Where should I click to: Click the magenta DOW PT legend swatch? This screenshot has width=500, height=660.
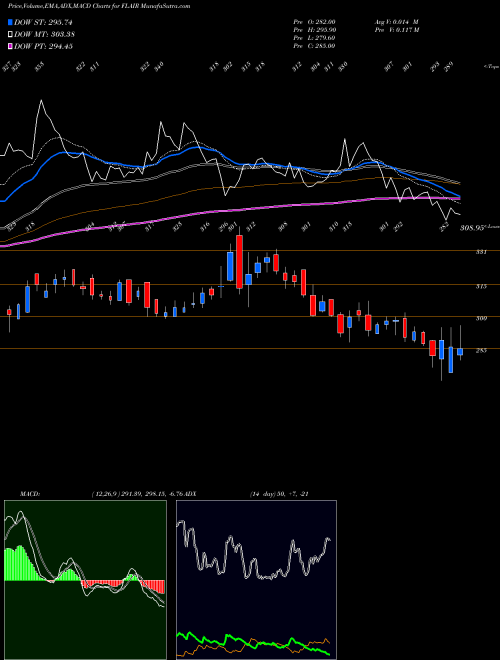(x=10, y=46)
